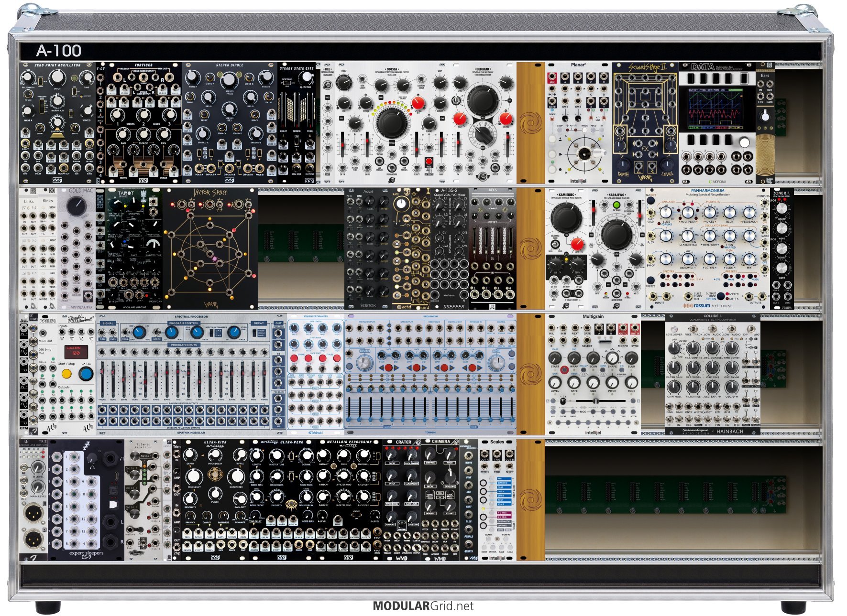Click the Multigrain Start knob
Viewport: 847px width, 616px height.
click(x=555, y=358)
